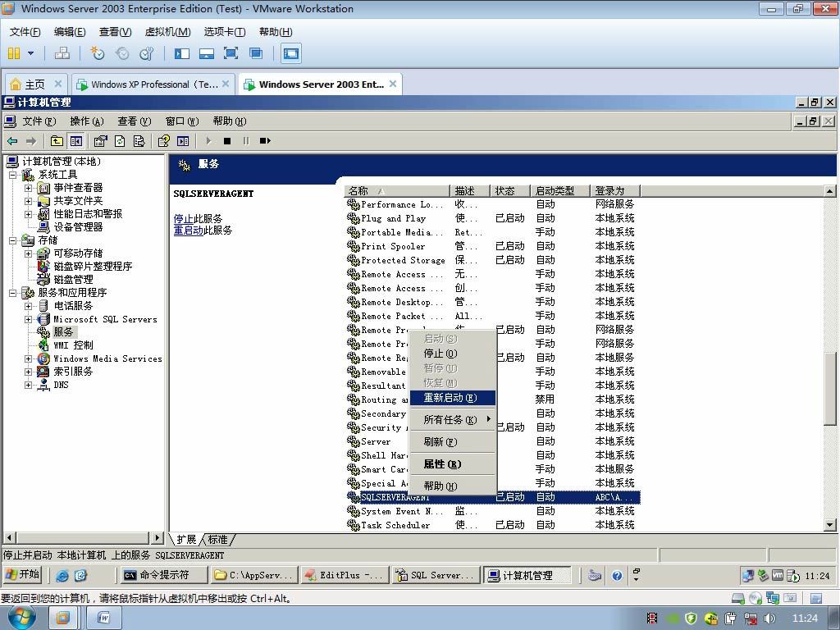Select 磁盘碎片整理程序 in the tree

click(93, 267)
